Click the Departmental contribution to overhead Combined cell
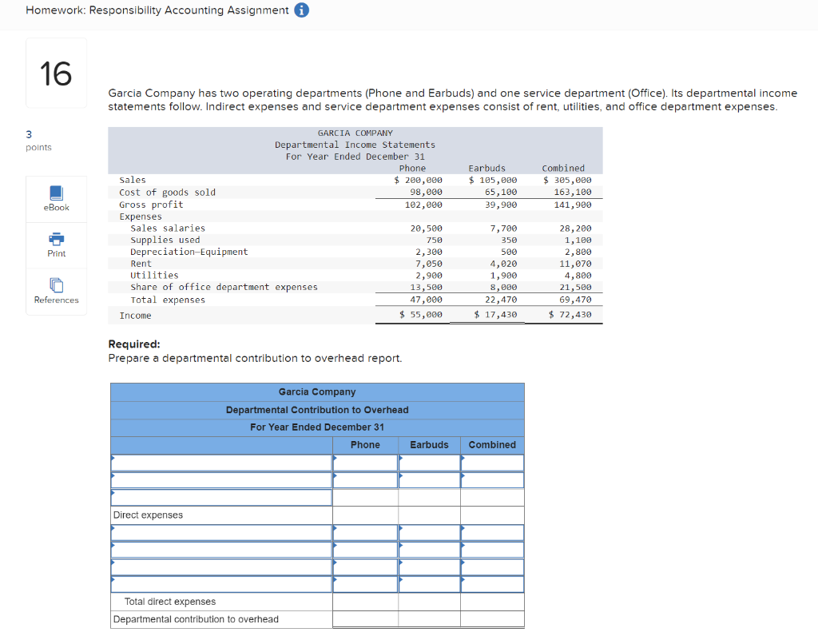The height and width of the screenshot is (644, 818). coord(492,618)
